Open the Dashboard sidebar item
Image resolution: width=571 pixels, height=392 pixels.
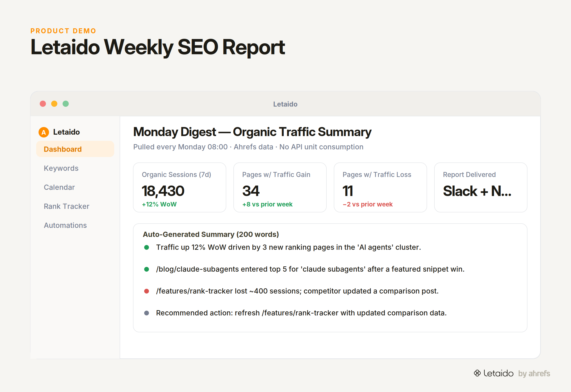(x=75, y=149)
